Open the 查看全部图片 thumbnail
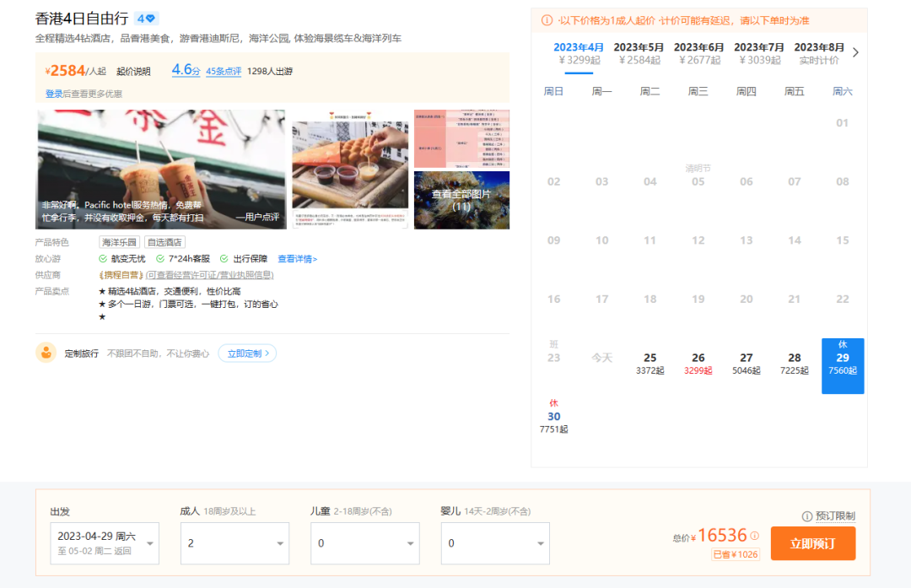Viewport: 911px width, 588px height. 461,200
